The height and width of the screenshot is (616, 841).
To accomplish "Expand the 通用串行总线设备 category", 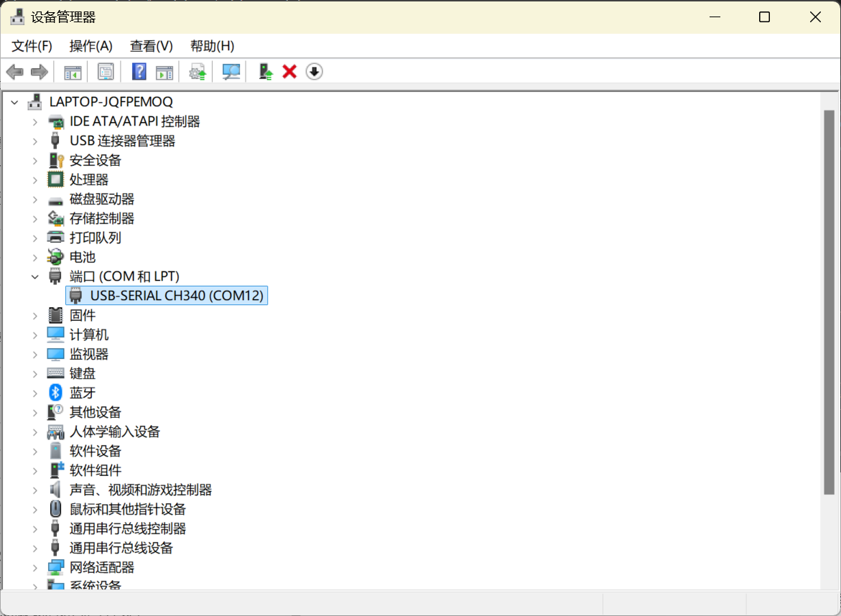I will point(35,548).
